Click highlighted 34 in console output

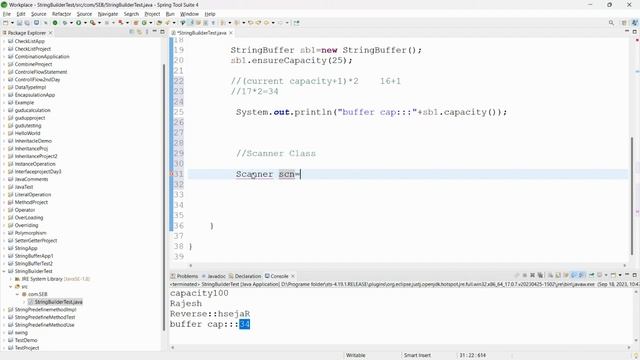[x=244, y=324]
